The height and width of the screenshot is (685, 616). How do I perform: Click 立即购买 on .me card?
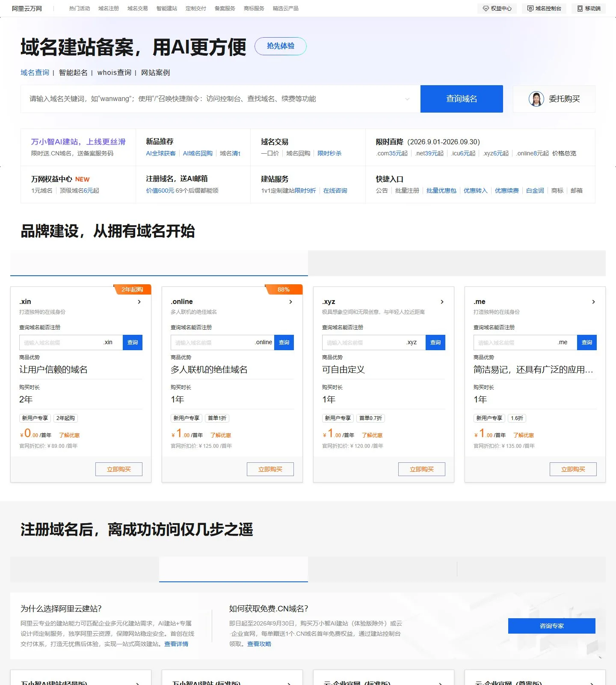pos(573,469)
